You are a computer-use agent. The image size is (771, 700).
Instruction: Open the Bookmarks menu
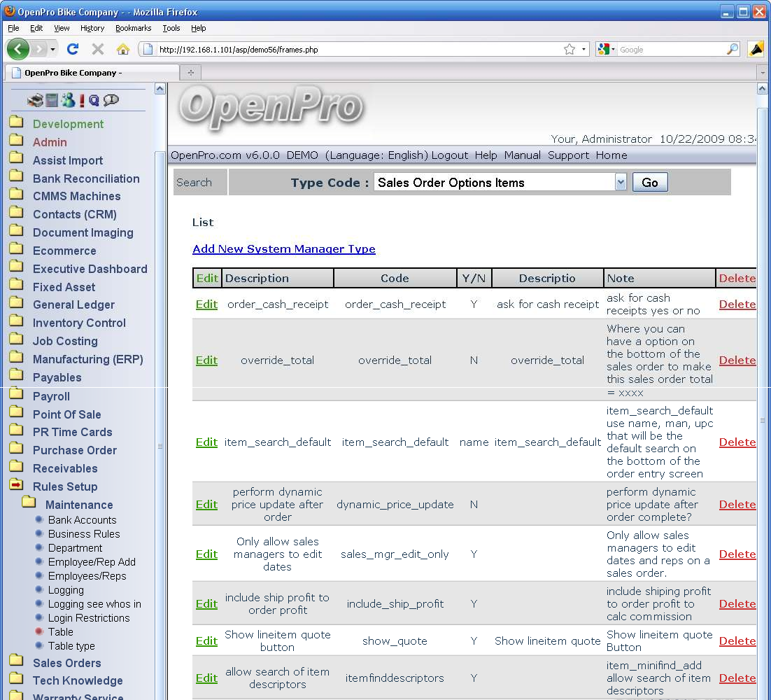(133, 28)
